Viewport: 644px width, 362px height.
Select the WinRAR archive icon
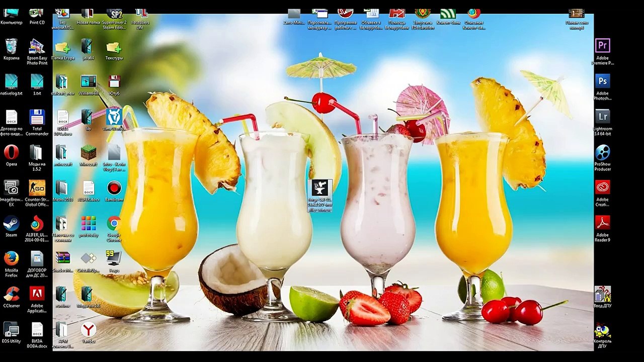[x=62, y=261]
